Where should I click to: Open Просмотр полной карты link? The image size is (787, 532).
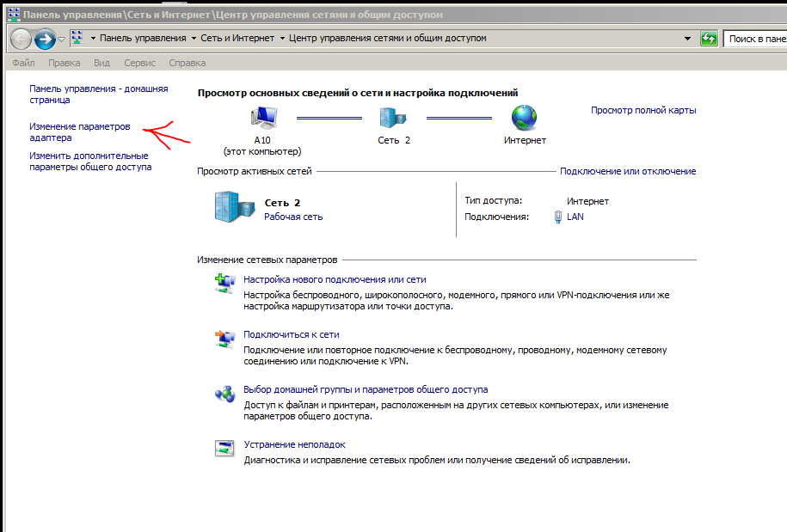tap(643, 110)
